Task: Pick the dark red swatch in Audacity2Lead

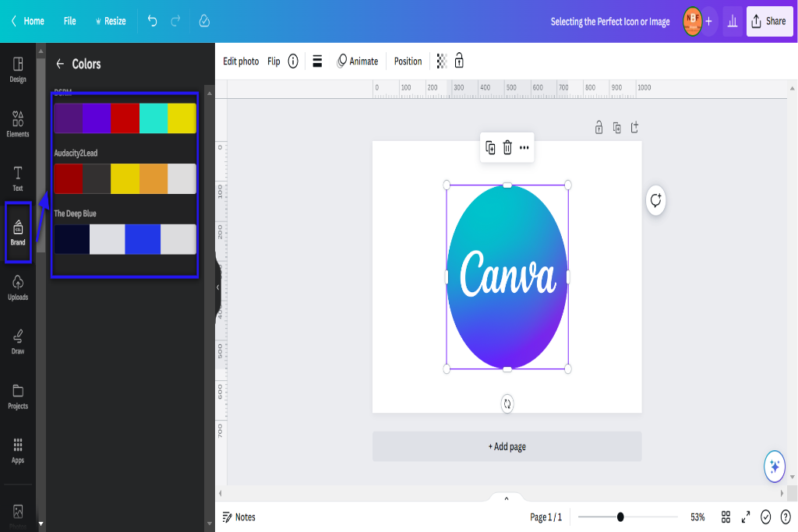Action: [69, 178]
